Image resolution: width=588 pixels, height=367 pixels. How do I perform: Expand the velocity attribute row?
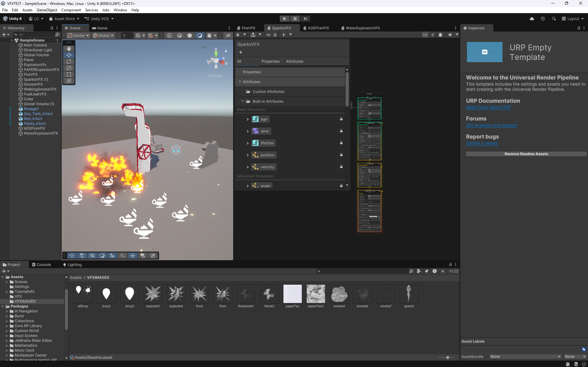tap(248, 167)
